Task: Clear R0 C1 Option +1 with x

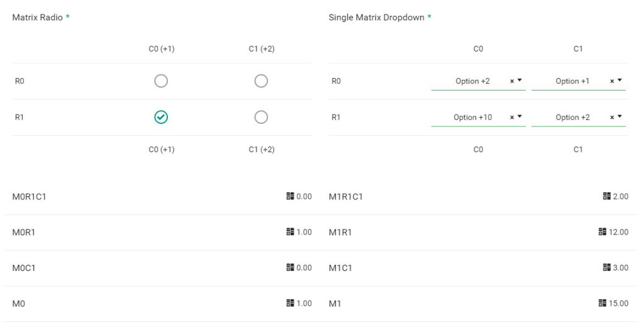Action: [612, 81]
